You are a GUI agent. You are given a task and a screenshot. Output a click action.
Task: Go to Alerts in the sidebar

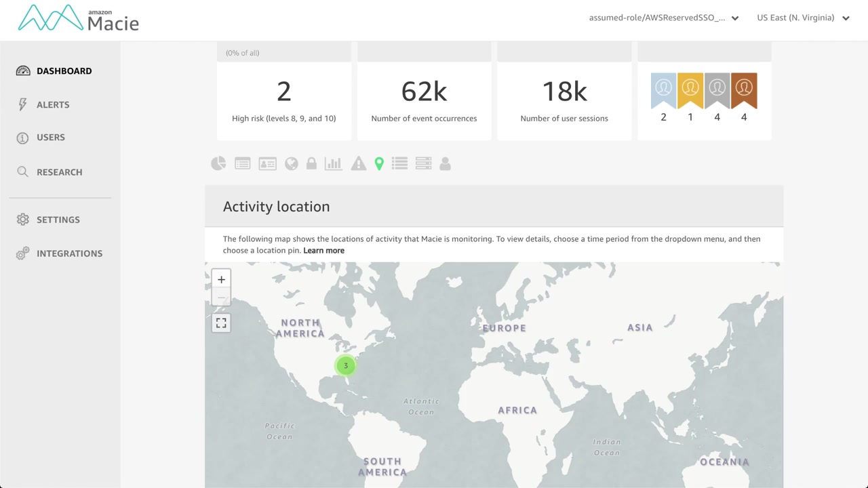(53, 104)
